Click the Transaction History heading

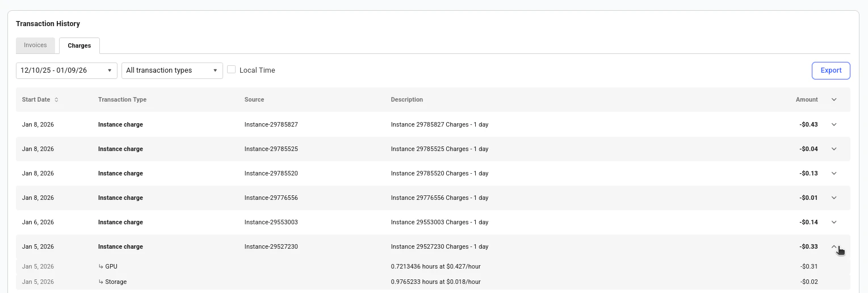point(48,24)
